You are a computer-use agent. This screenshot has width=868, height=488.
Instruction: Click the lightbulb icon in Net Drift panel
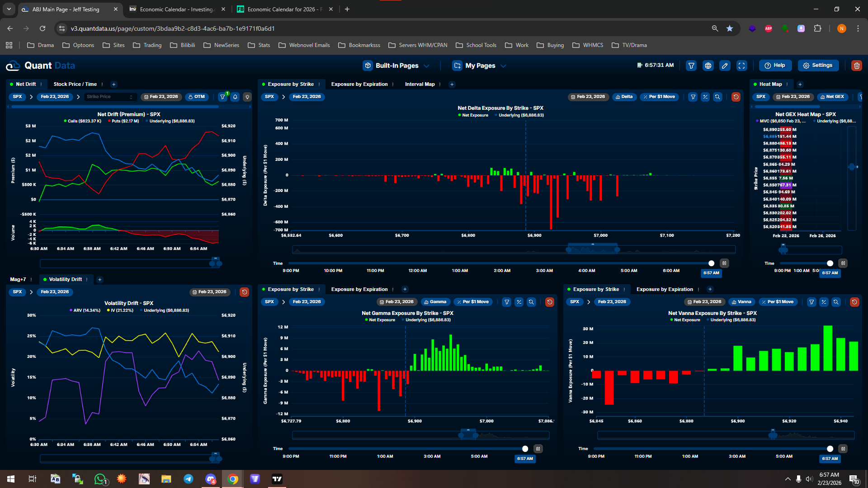pos(247,97)
